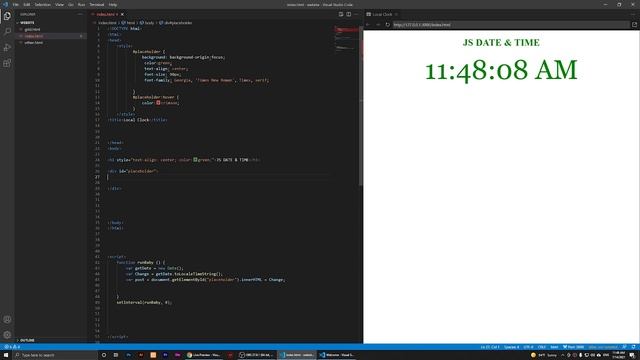640x360 pixels.
Task: Click the UTF-8 encoding status entry
Action: pos(528,347)
